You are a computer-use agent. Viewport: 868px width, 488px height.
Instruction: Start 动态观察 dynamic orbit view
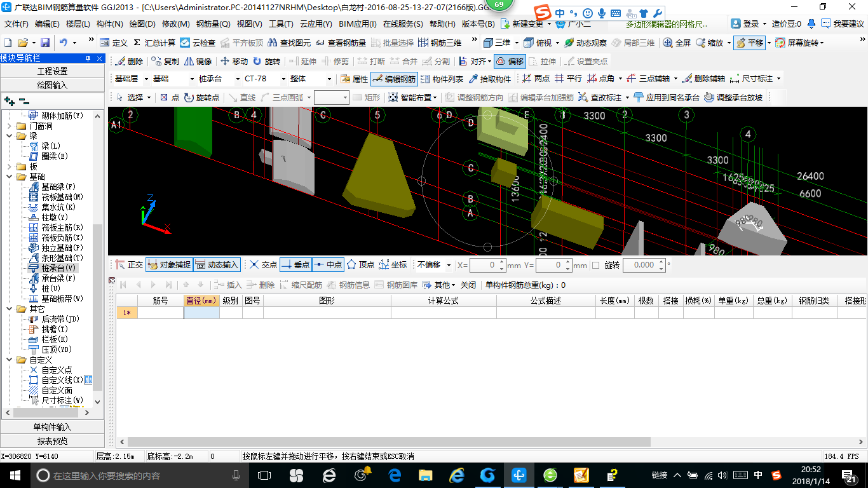click(585, 43)
